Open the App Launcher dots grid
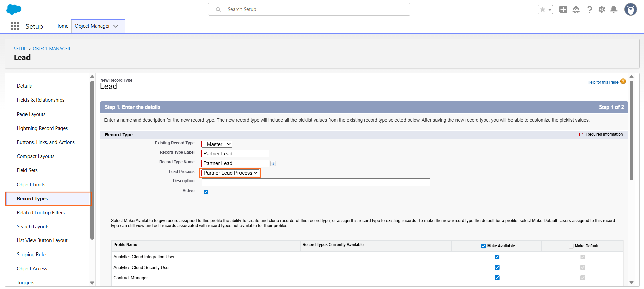 point(15,26)
